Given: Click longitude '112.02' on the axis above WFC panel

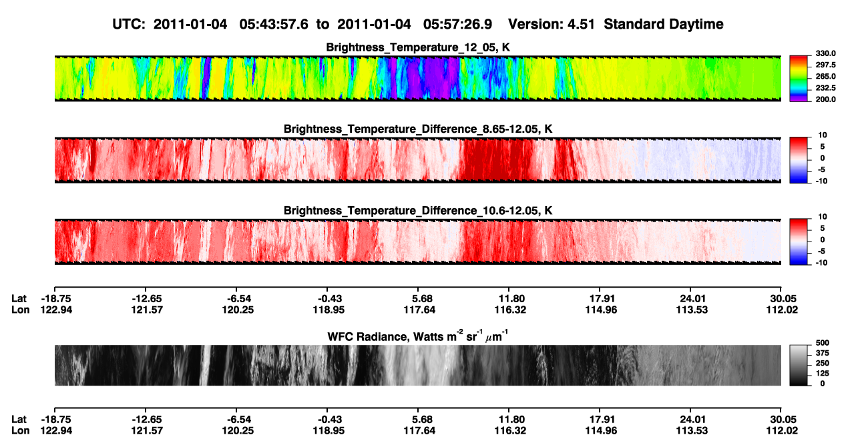Looking at the screenshot, I should (x=781, y=310).
